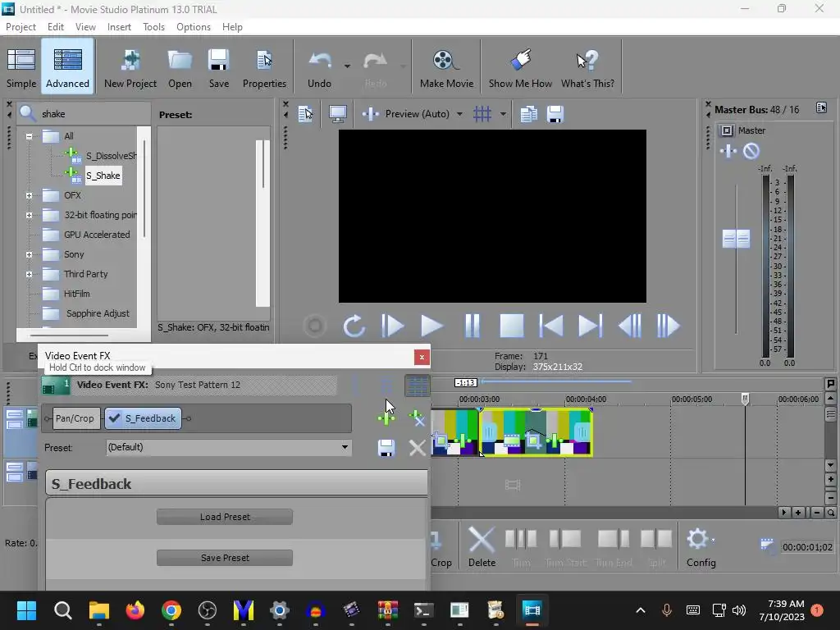Open a project file
The height and width of the screenshot is (630, 840).
point(180,68)
